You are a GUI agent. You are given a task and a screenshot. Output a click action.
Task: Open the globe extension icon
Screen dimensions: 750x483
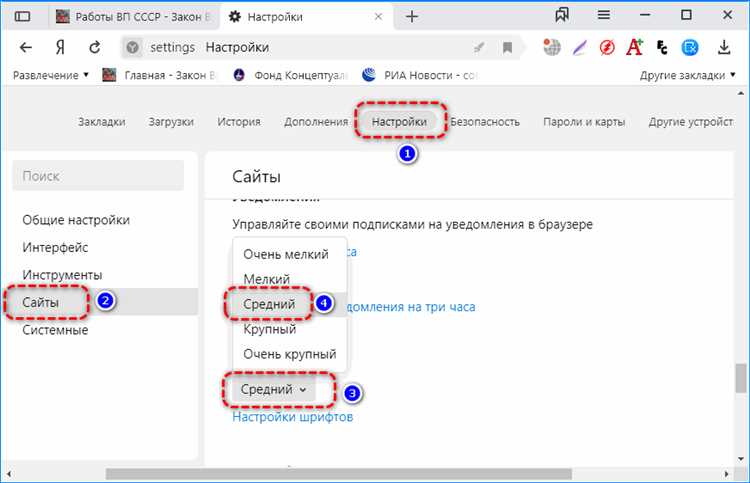point(551,47)
